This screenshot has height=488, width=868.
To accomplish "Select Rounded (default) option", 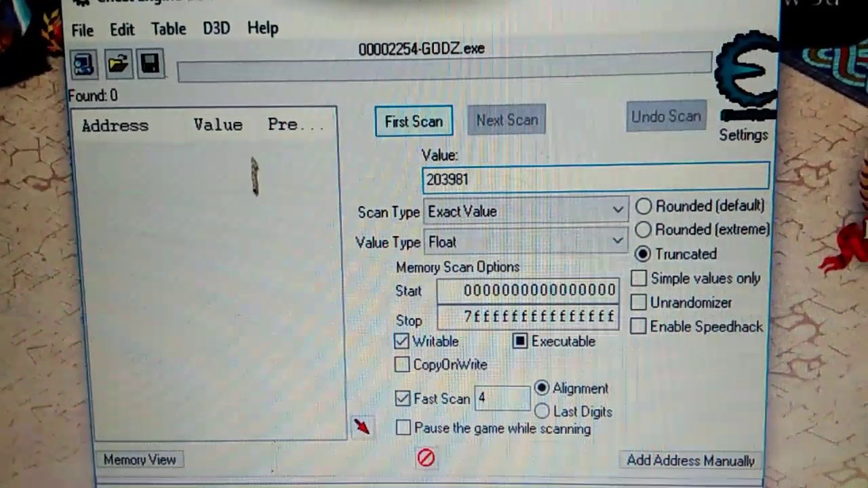I will [701, 206].
